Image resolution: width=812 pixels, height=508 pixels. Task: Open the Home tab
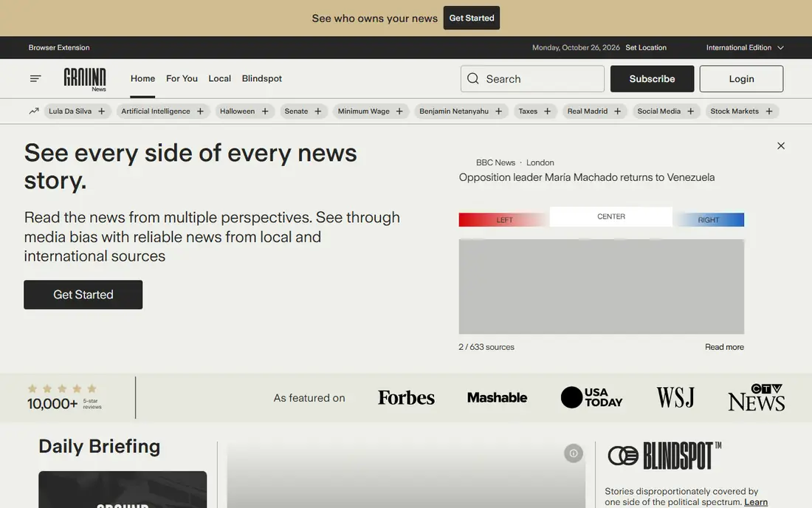tap(142, 79)
